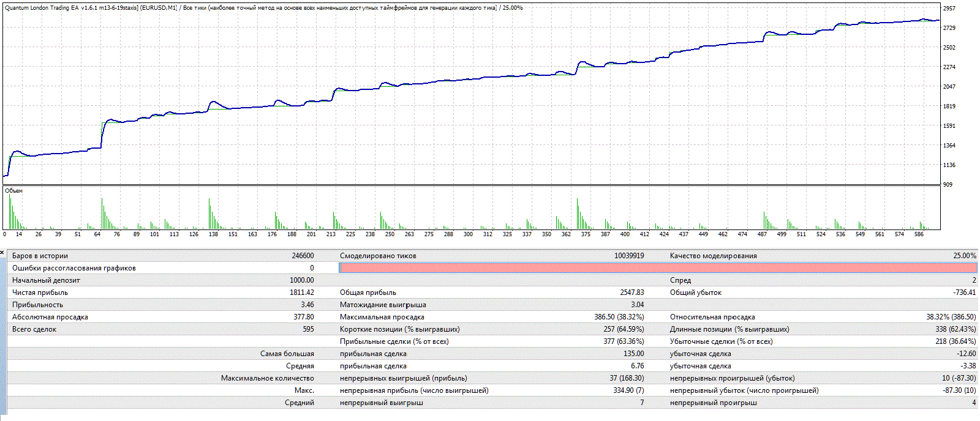Select the value 38.32% (386.50)

(x=951, y=317)
